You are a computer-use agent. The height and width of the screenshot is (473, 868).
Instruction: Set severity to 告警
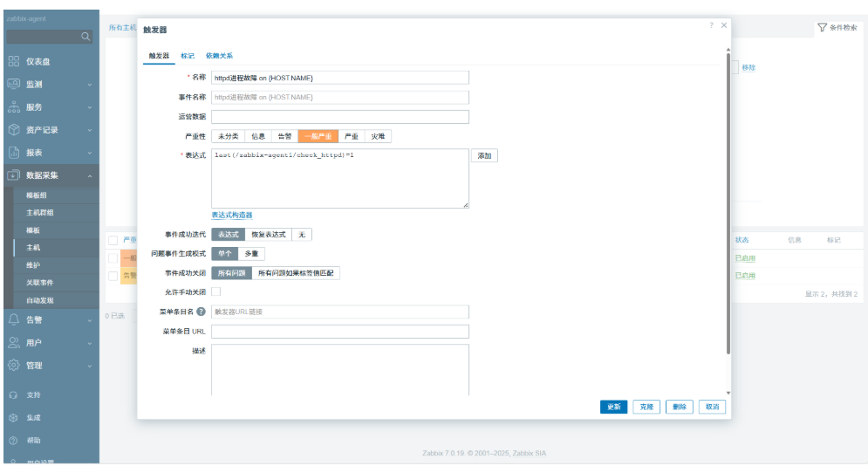click(284, 136)
